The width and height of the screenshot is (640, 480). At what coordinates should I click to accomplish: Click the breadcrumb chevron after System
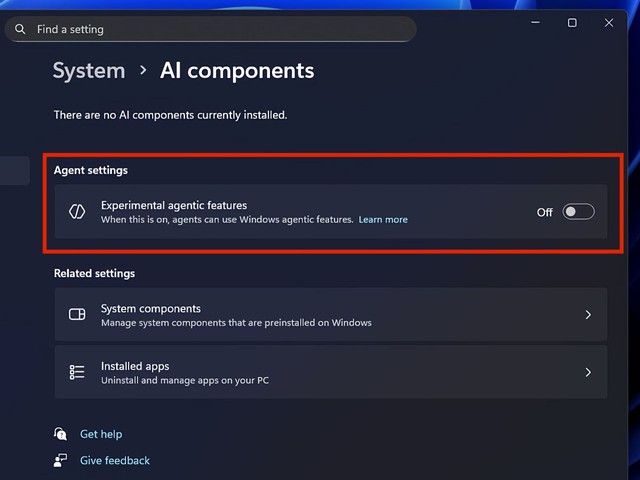[143, 71]
